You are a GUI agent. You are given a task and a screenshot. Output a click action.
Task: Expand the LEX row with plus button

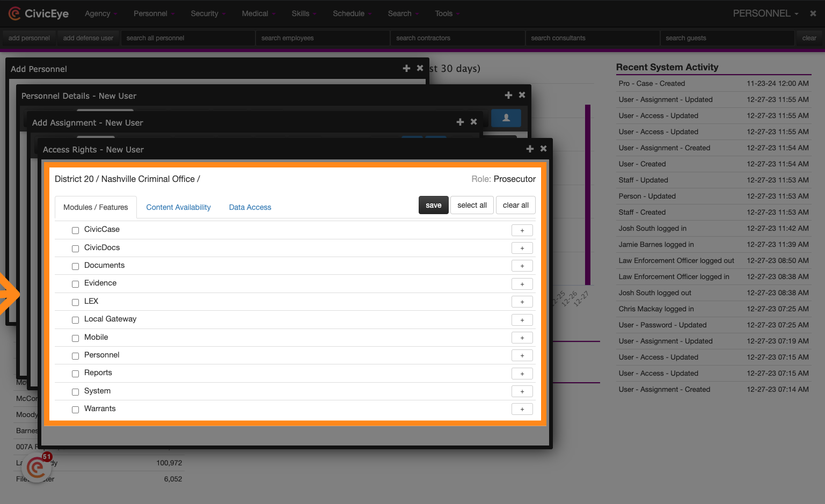click(522, 302)
